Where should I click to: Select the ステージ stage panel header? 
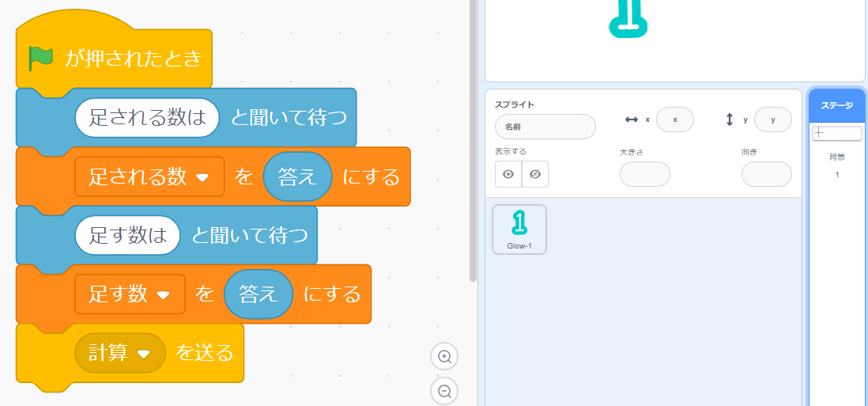pos(836,105)
